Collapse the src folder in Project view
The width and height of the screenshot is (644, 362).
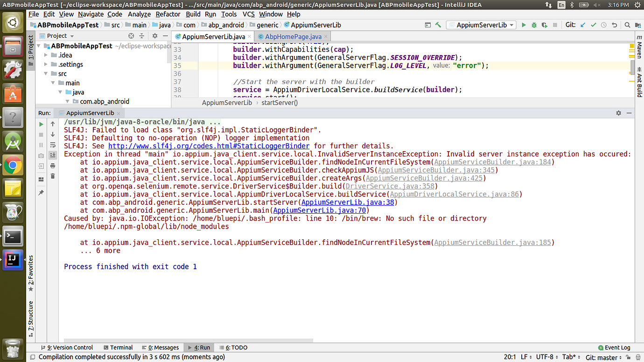coord(46,73)
